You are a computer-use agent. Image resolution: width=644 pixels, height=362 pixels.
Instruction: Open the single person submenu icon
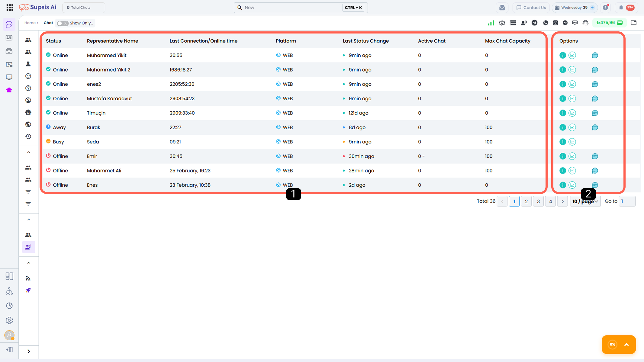[x=28, y=64]
